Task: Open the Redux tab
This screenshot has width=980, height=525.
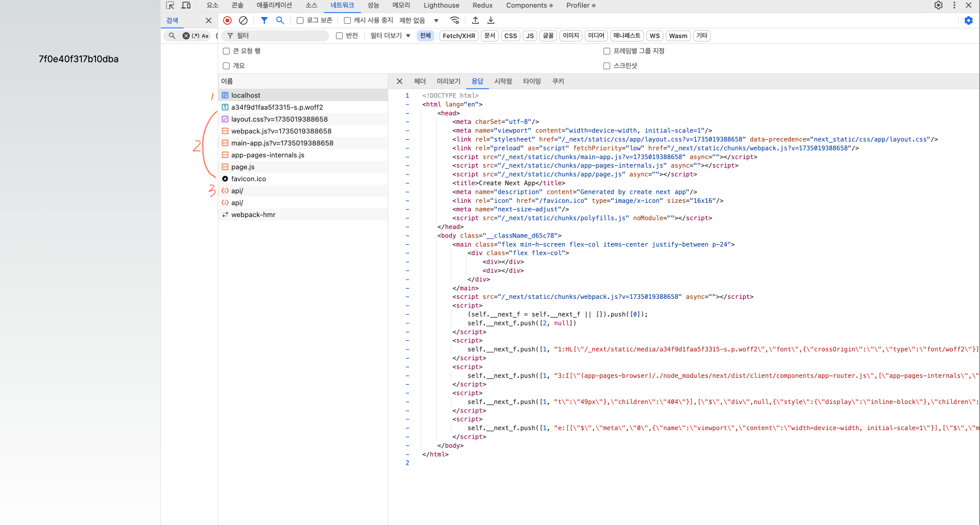Action: (483, 5)
